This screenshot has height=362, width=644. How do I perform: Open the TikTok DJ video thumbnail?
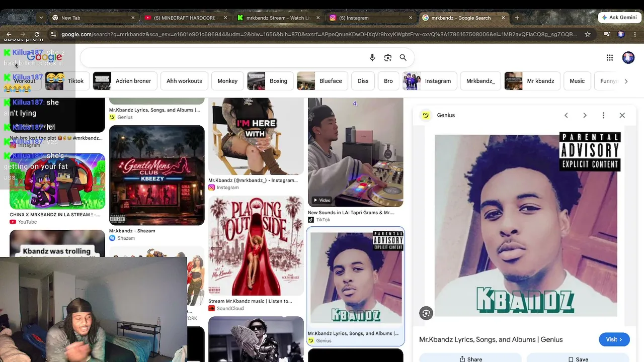tap(356, 152)
